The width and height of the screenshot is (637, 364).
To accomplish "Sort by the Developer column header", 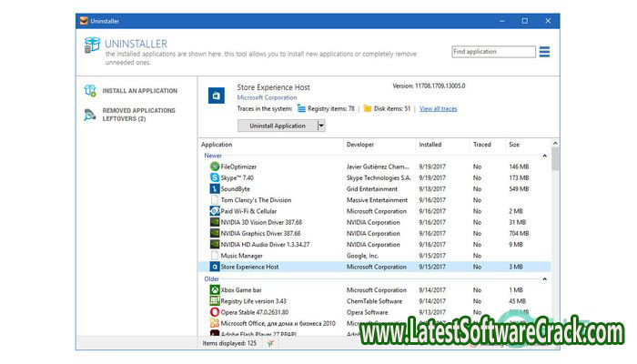I will (360, 145).
